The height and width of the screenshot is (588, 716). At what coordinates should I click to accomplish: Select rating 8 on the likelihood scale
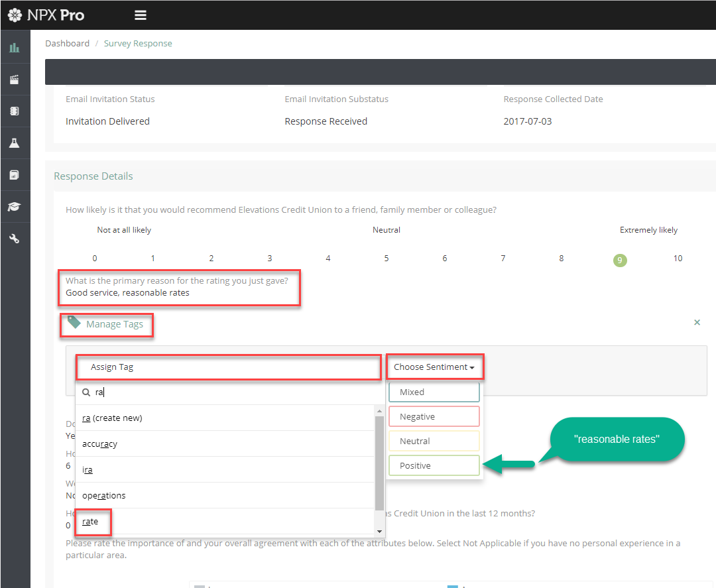coord(561,259)
